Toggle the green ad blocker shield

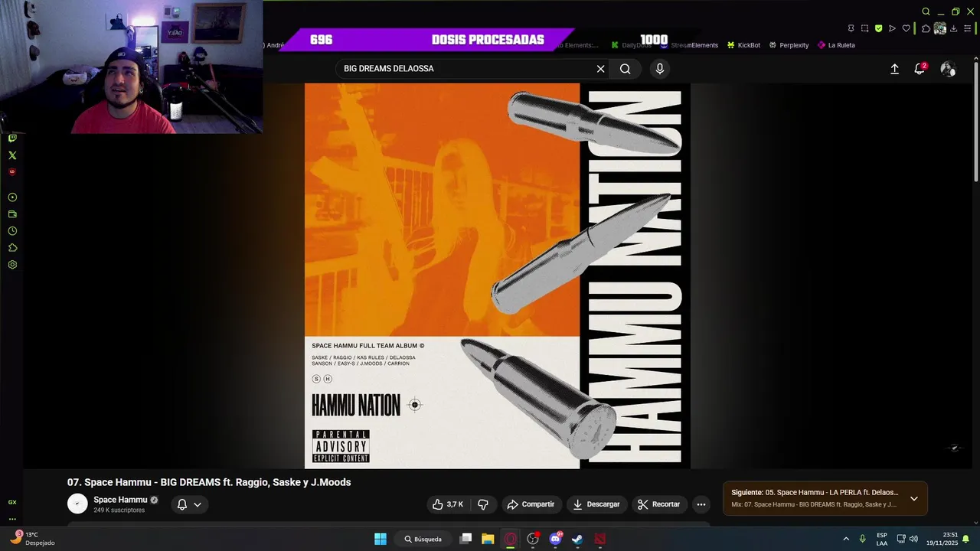click(x=878, y=28)
